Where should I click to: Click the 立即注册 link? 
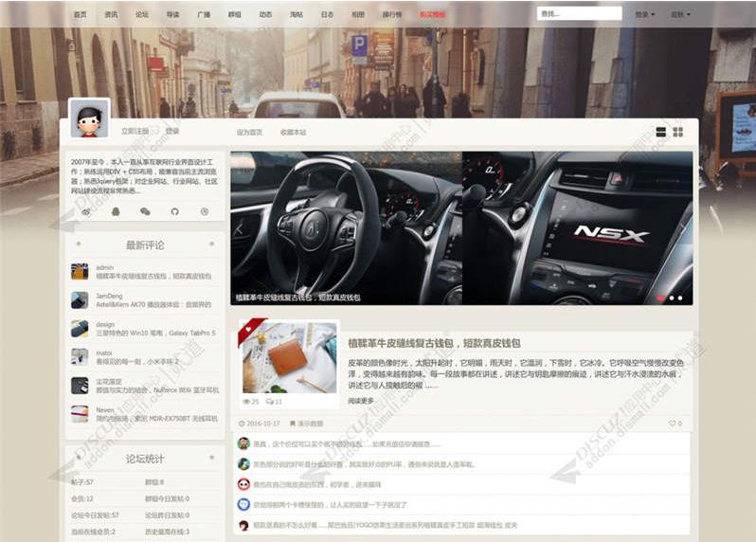click(x=135, y=132)
